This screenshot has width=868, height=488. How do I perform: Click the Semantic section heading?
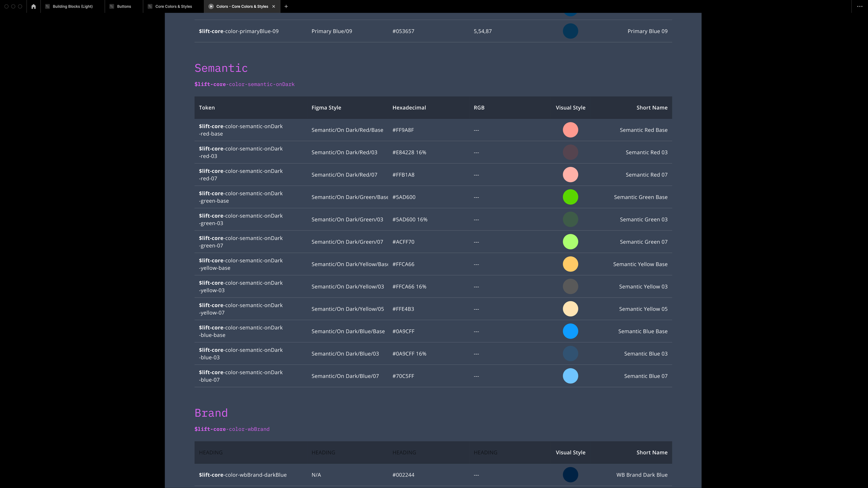click(221, 68)
